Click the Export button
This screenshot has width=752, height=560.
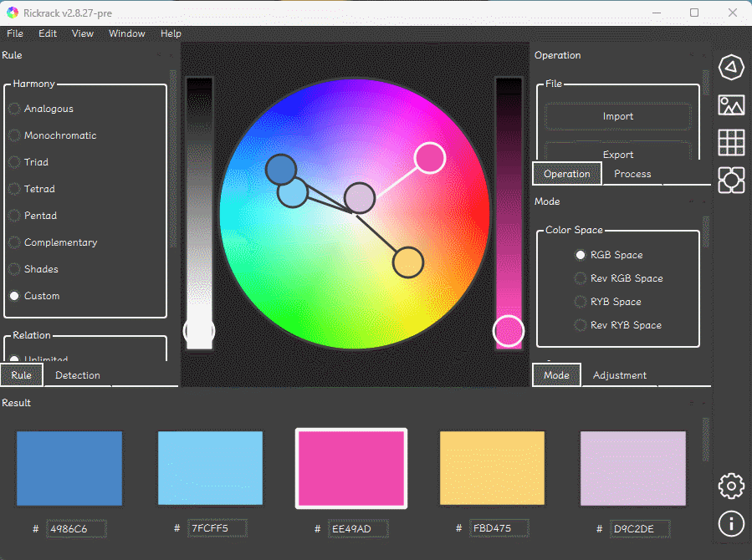[617, 153]
